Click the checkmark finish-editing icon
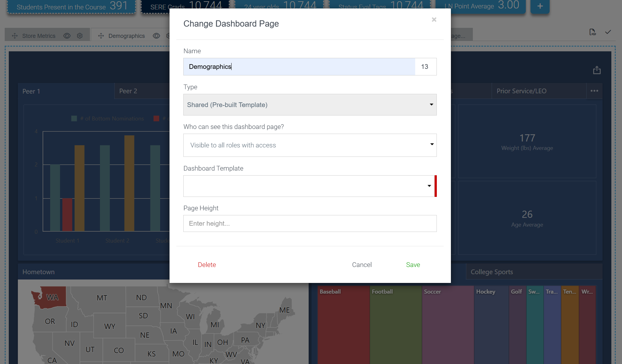The width and height of the screenshot is (622, 364). pos(608,32)
